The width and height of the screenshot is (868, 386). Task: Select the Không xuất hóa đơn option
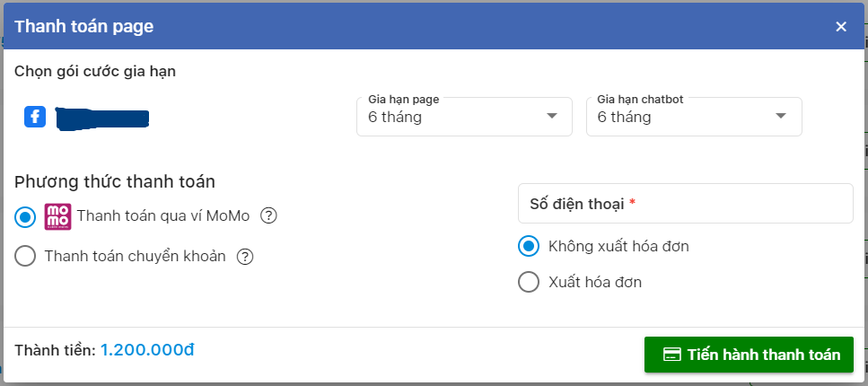[530, 246]
